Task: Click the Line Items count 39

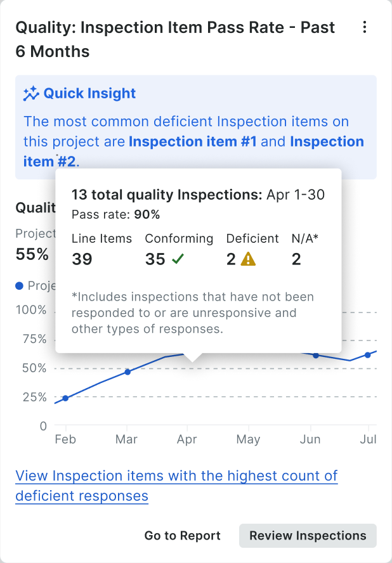Action: [x=82, y=259]
